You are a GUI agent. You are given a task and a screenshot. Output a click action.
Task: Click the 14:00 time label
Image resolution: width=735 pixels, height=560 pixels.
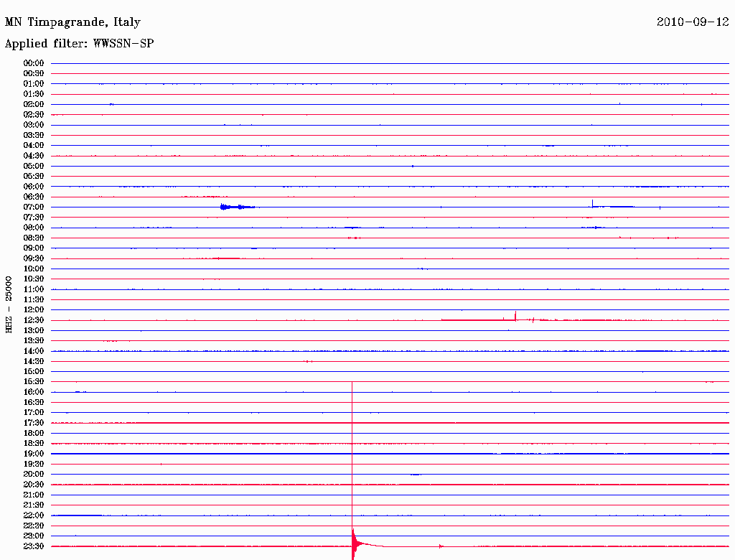tap(34, 351)
